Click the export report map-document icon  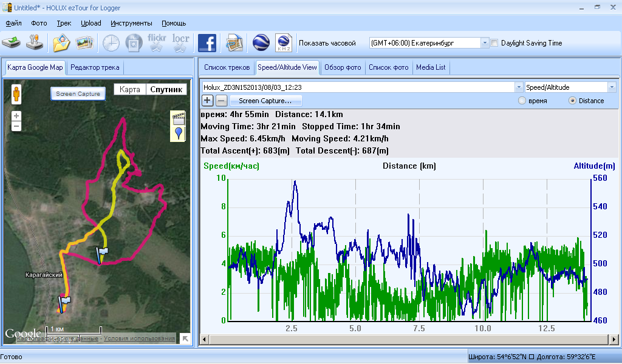coord(234,43)
